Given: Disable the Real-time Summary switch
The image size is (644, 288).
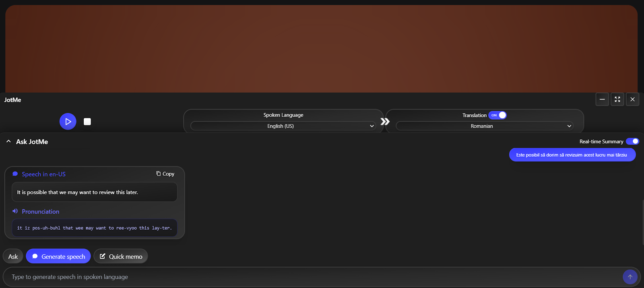Looking at the screenshot, I should pyautogui.click(x=632, y=141).
